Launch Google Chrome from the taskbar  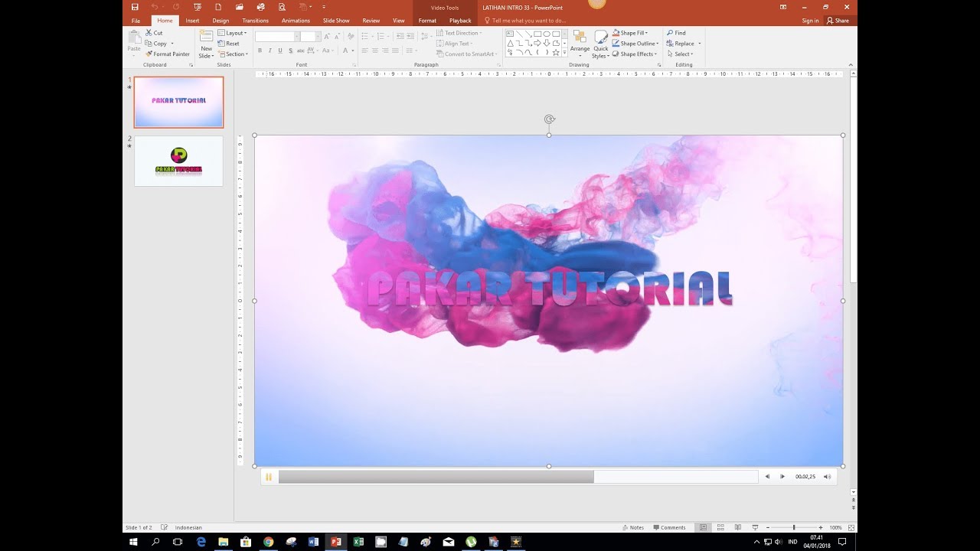268,542
